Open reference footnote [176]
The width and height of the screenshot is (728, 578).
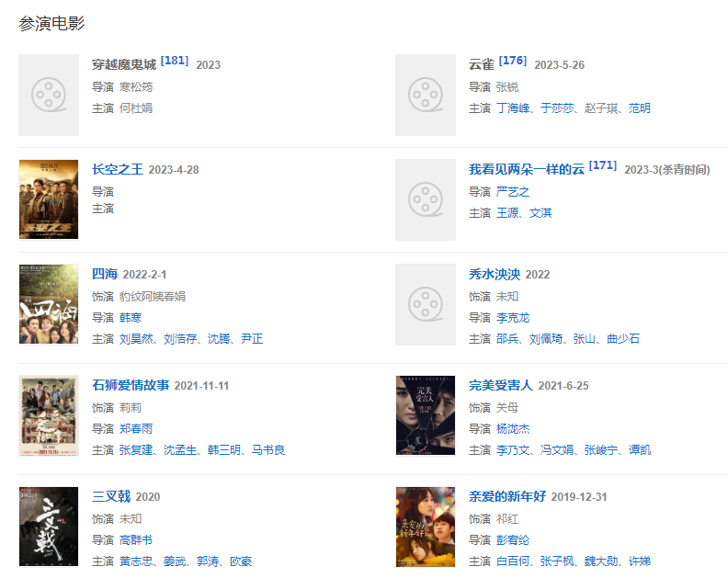tap(513, 61)
